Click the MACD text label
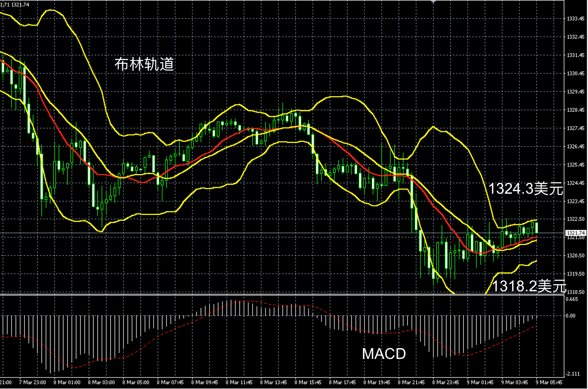The height and width of the screenshot is (389, 588). (384, 354)
